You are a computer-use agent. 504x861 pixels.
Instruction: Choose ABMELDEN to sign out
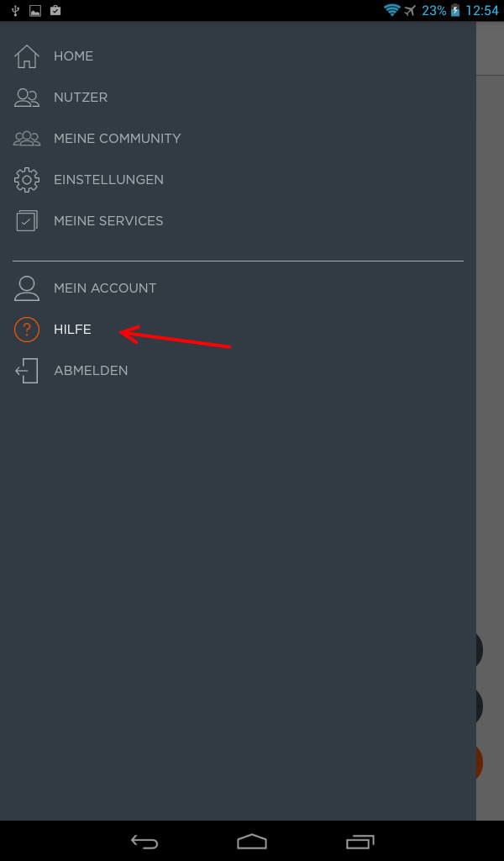[x=91, y=371]
